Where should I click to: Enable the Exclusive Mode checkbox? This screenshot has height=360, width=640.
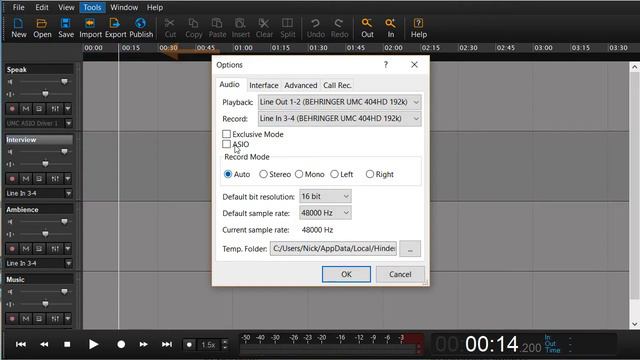pos(227,134)
